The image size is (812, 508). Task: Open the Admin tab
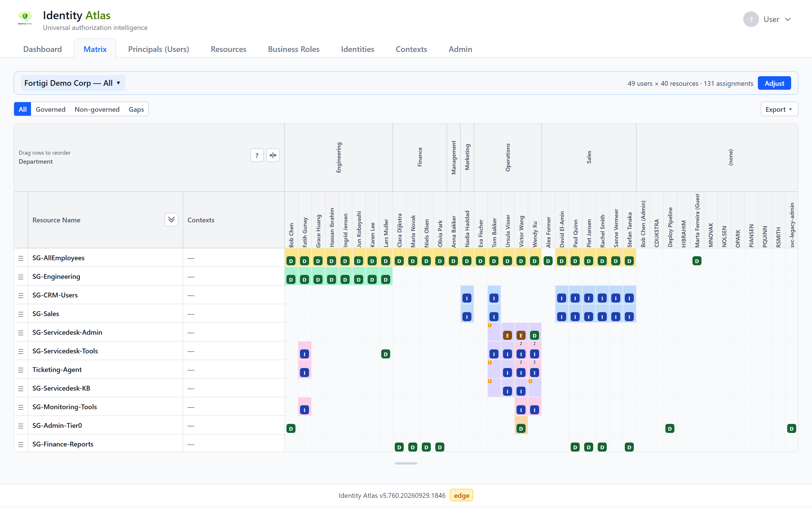click(x=460, y=49)
